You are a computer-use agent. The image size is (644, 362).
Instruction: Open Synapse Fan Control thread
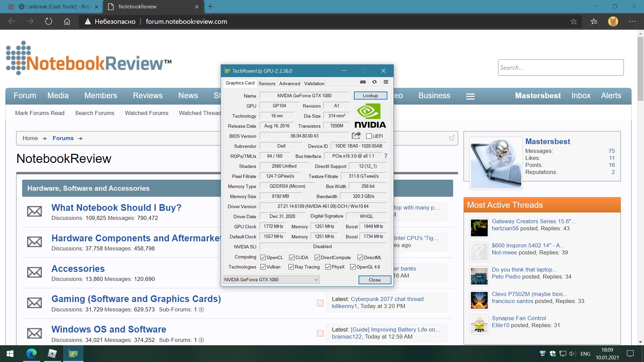click(519, 318)
